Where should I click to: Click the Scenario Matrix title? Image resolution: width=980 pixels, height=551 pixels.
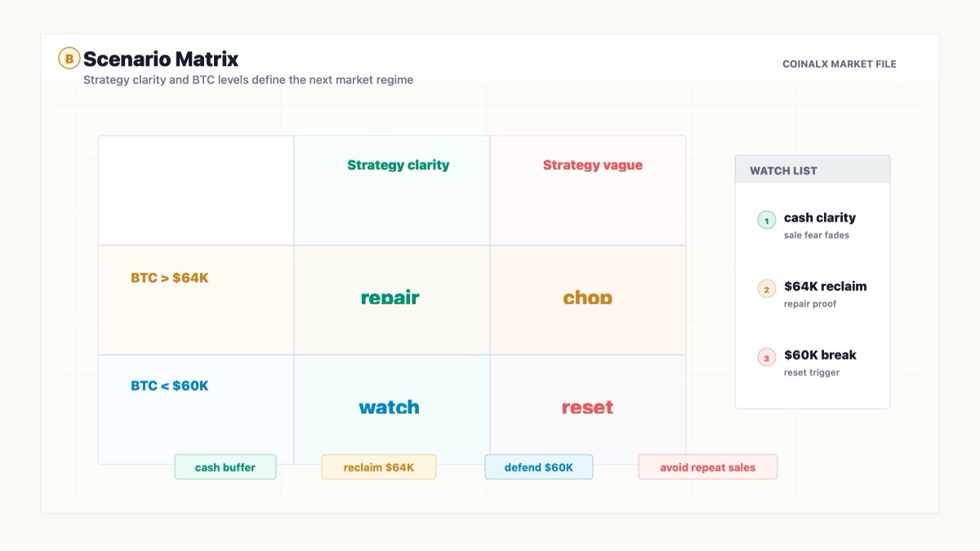161,59
